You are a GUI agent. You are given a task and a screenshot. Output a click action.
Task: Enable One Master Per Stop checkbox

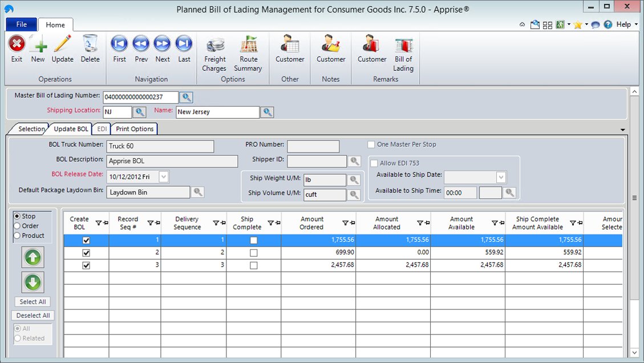tap(371, 145)
